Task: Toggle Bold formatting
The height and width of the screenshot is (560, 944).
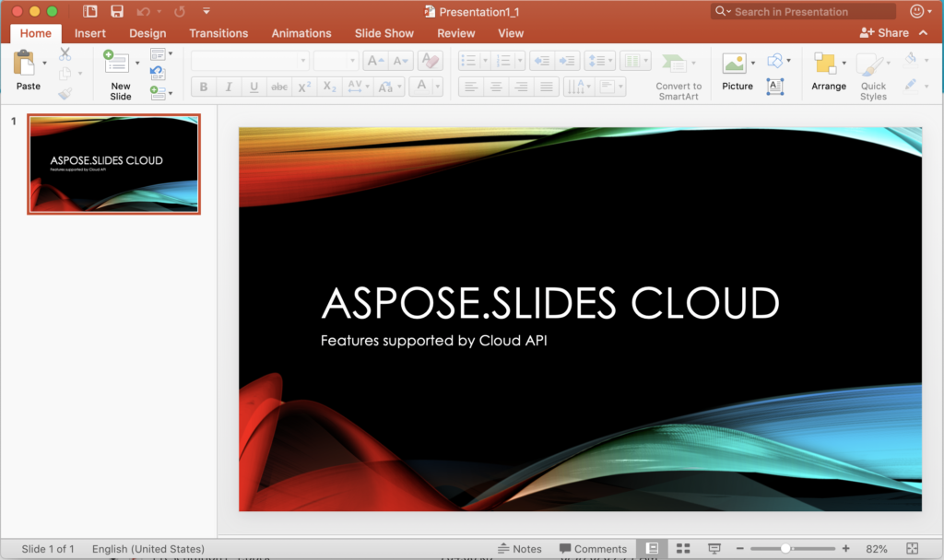Action: 204,87
